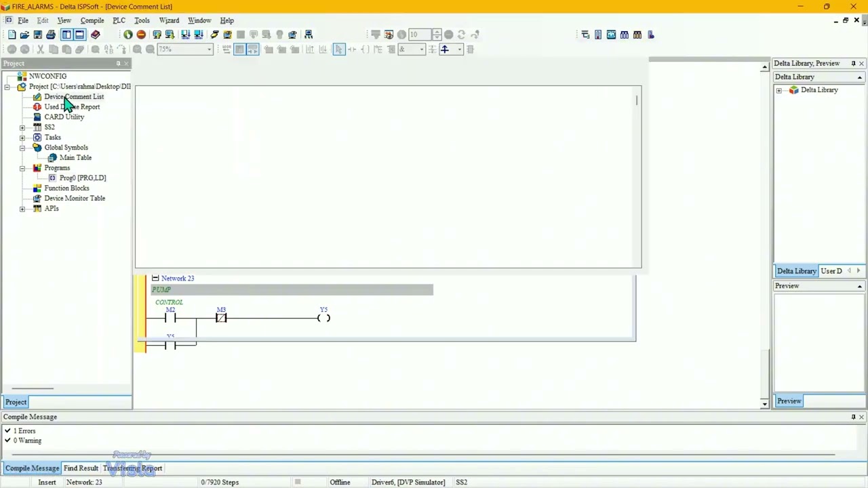Open the Compile menu
This screenshot has width=868, height=488.
pos(92,20)
